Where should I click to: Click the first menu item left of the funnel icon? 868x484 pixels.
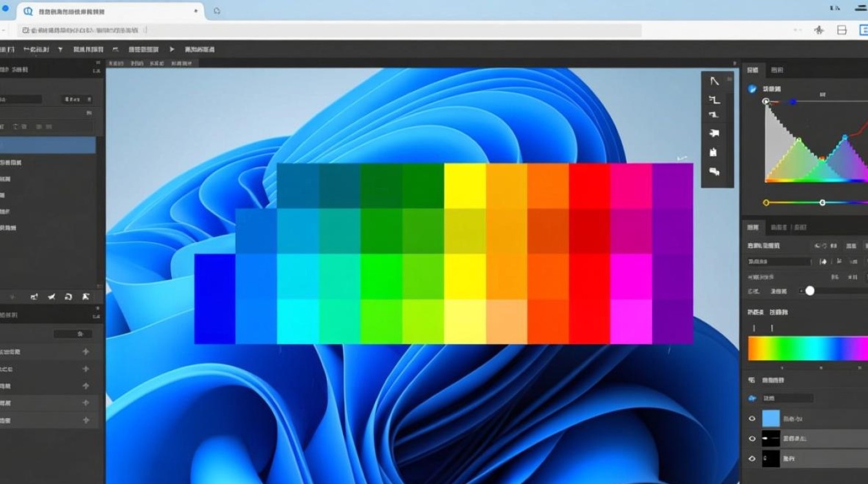(x=37, y=49)
